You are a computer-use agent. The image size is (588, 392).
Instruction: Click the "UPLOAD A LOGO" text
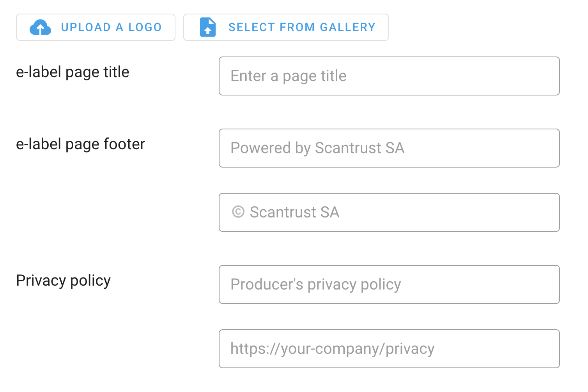(111, 27)
